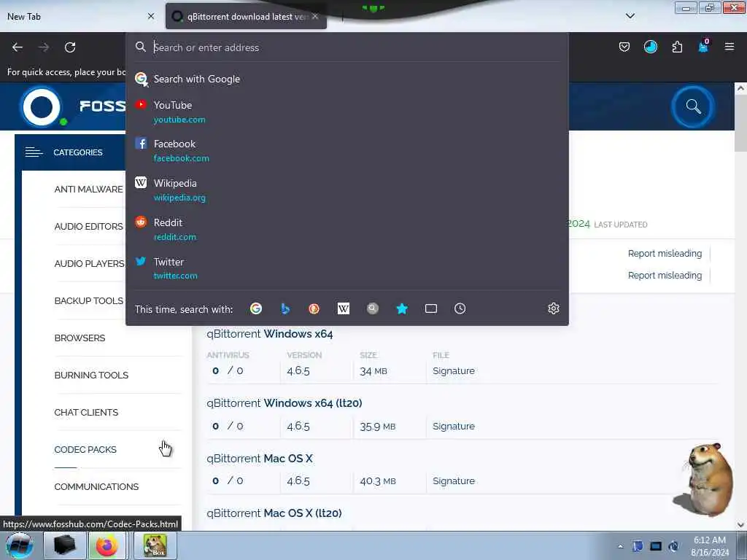Viewport: 747px width, 560px height.
Task: Switch to the qBittorrent download tab
Action: pyautogui.click(x=246, y=16)
